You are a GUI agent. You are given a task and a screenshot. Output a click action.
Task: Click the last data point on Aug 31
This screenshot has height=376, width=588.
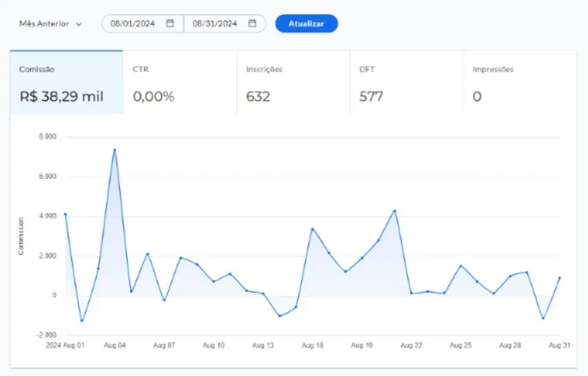tap(560, 277)
